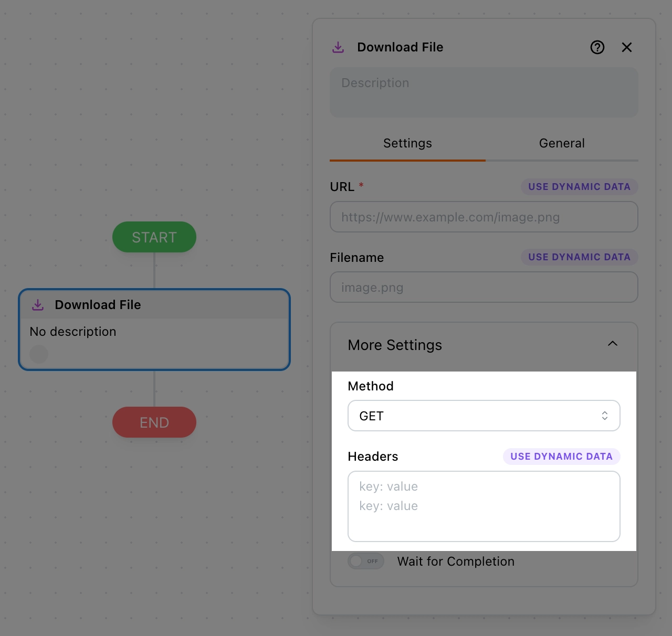The image size is (672, 636).
Task: Click Use Dynamic Data for URL
Action: [x=579, y=187]
